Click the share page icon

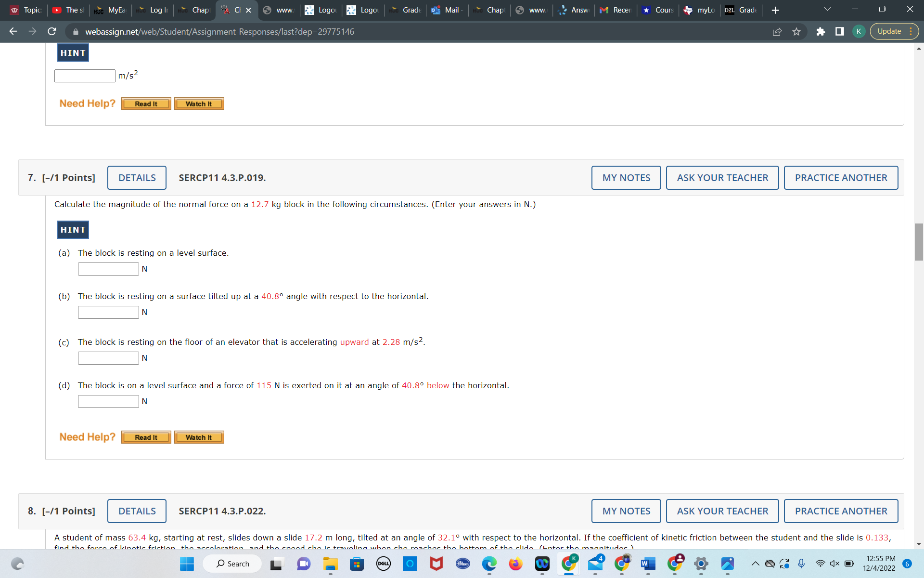point(777,31)
